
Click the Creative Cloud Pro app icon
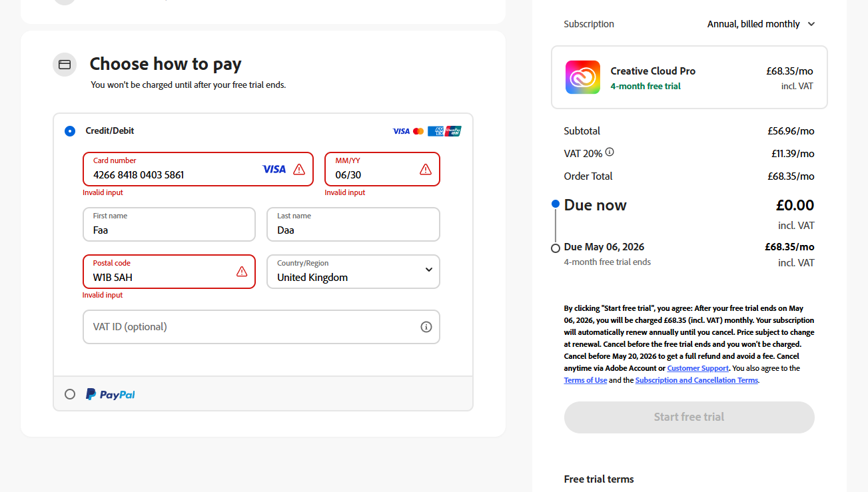click(583, 77)
